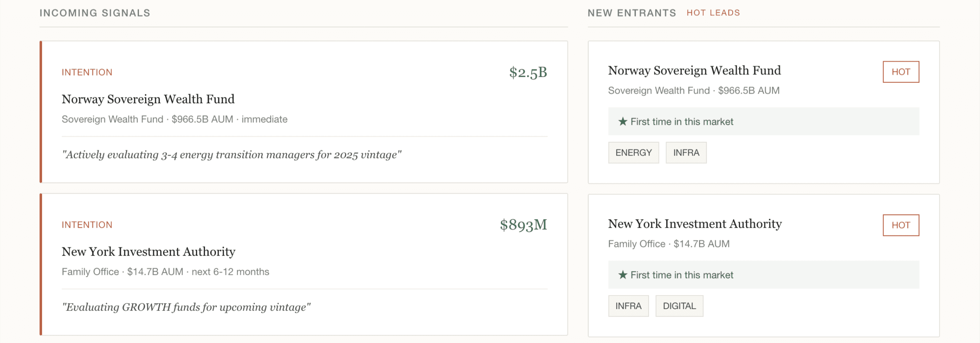The height and width of the screenshot is (343, 980).
Task: Click the NEW ENTRANTS heading
Action: click(x=632, y=13)
